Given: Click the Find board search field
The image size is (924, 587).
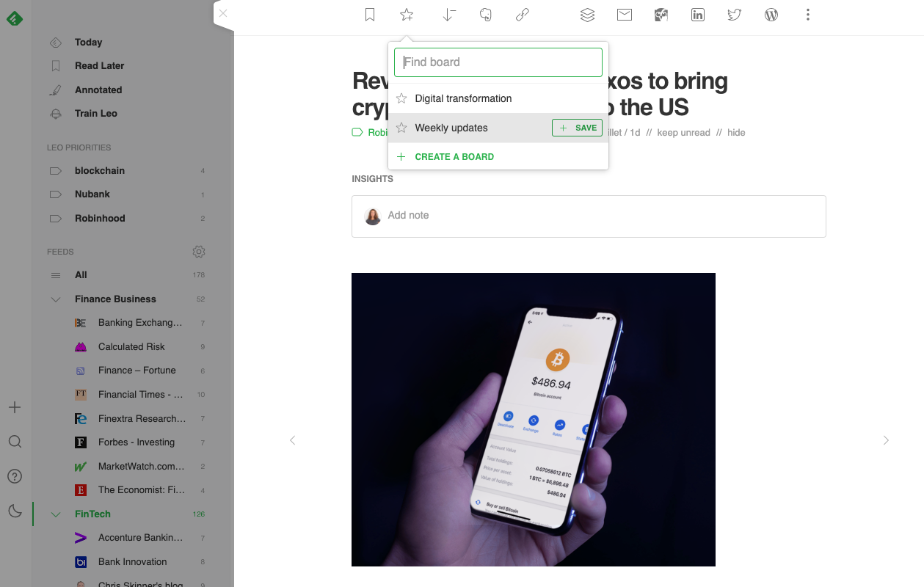Looking at the screenshot, I should pyautogui.click(x=498, y=62).
